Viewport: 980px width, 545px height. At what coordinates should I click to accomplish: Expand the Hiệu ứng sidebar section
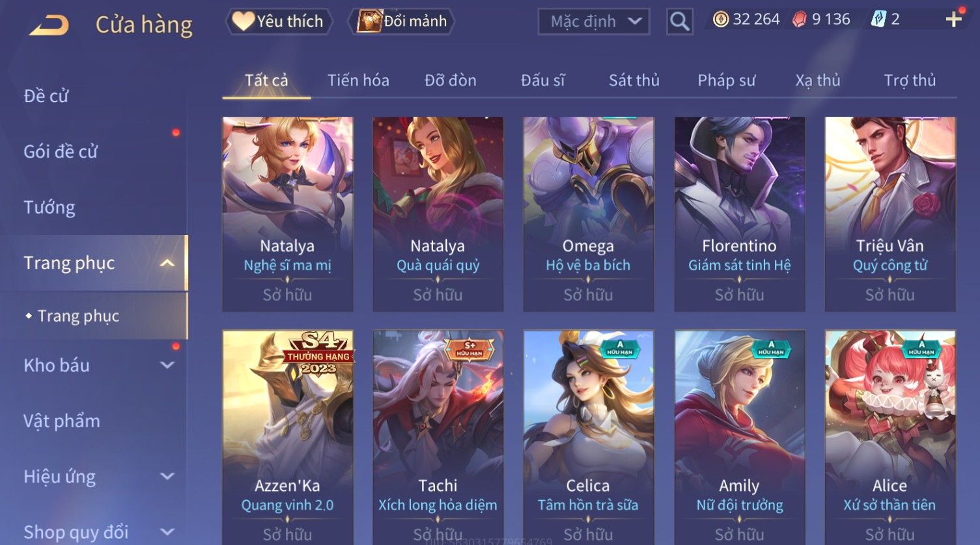(x=167, y=477)
